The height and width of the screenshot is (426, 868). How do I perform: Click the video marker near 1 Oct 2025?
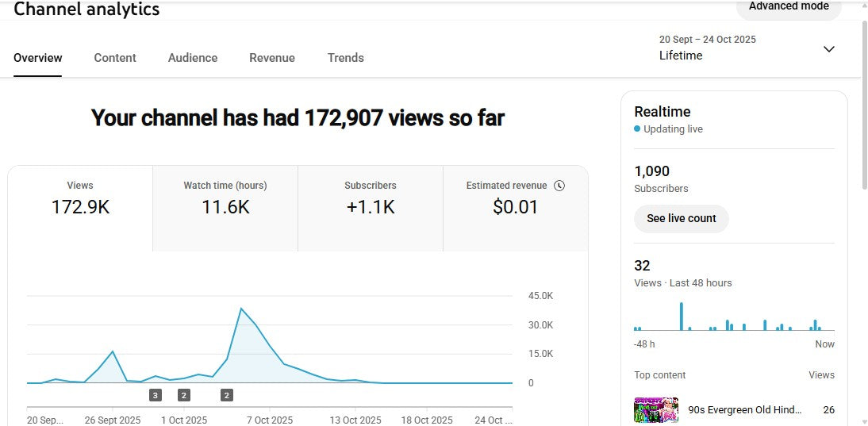pyautogui.click(x=184, y=395)
